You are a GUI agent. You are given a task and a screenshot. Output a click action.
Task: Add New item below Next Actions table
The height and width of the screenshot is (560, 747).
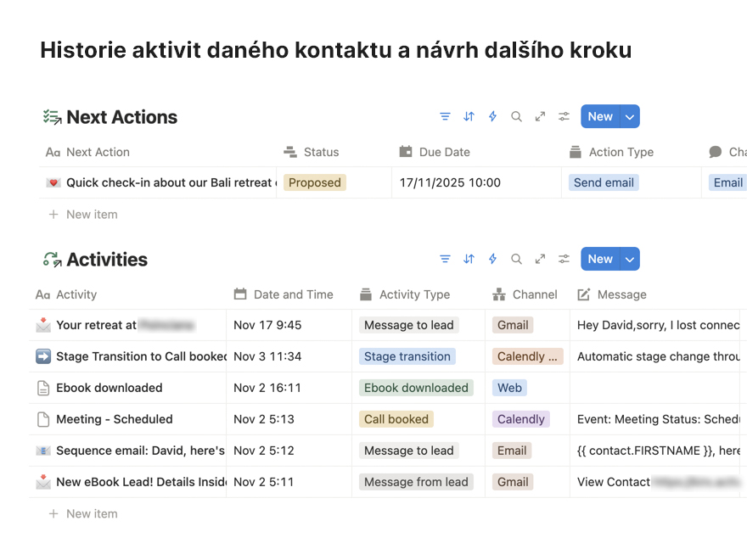92,215
